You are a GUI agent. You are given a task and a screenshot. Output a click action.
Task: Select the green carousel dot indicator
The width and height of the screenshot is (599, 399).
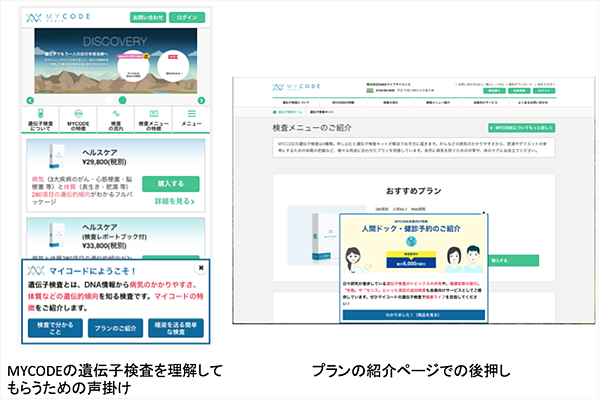coord(122,100)
